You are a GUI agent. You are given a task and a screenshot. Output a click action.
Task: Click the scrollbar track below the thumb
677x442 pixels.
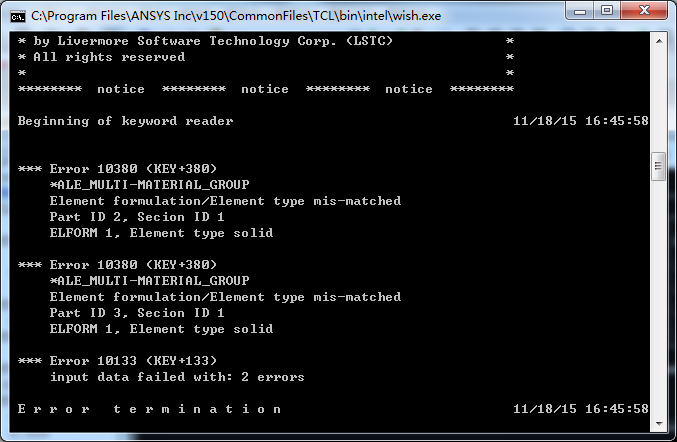click(x=658, y=300)
